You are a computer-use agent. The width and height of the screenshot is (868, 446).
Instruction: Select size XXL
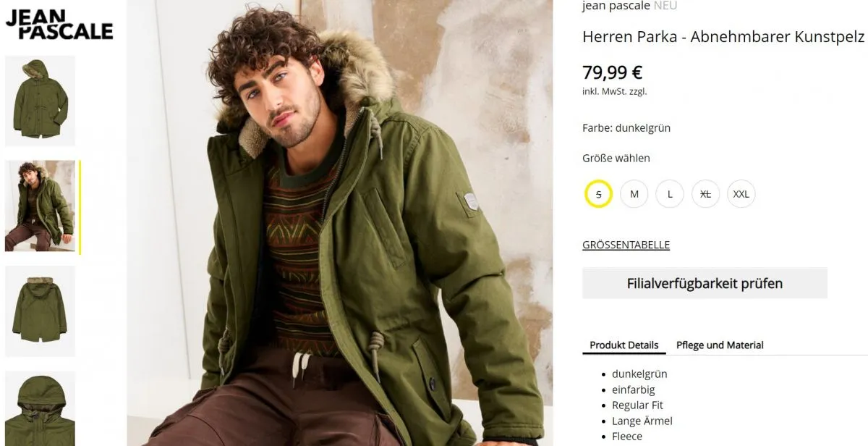pyautogui.click(x=741, y=194)
